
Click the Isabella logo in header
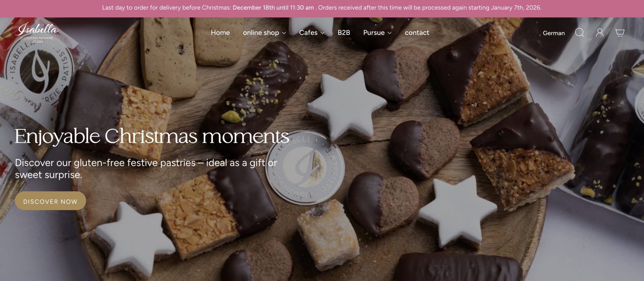37,32
